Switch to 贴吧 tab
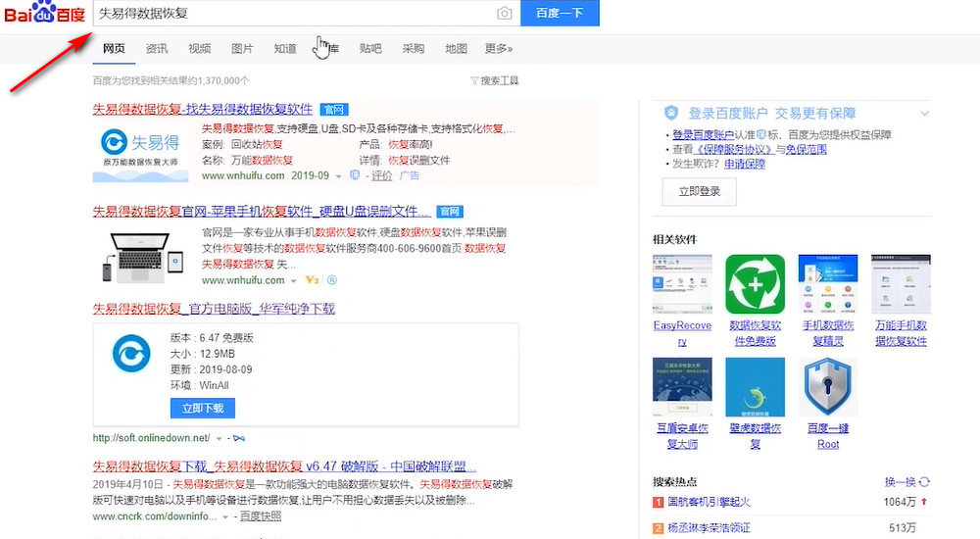Screen dimensions: 980x539 coord(370,49)
